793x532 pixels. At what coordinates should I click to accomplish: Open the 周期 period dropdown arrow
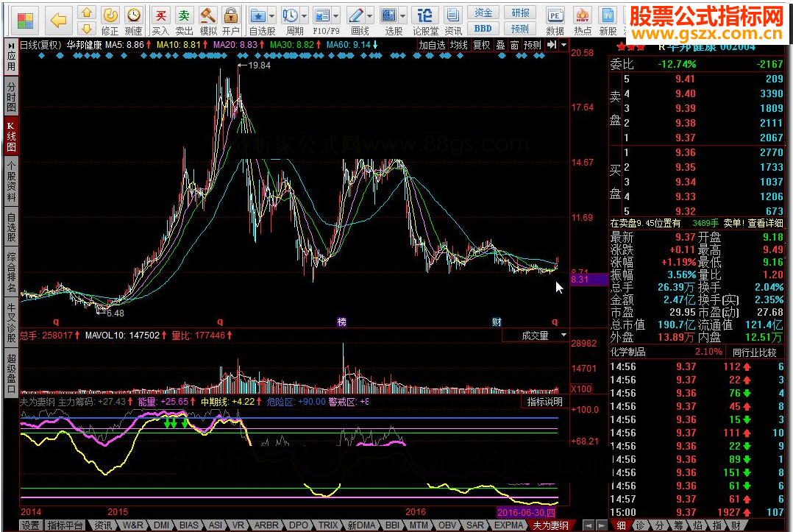pyautogui.click(x=305, y=16)
